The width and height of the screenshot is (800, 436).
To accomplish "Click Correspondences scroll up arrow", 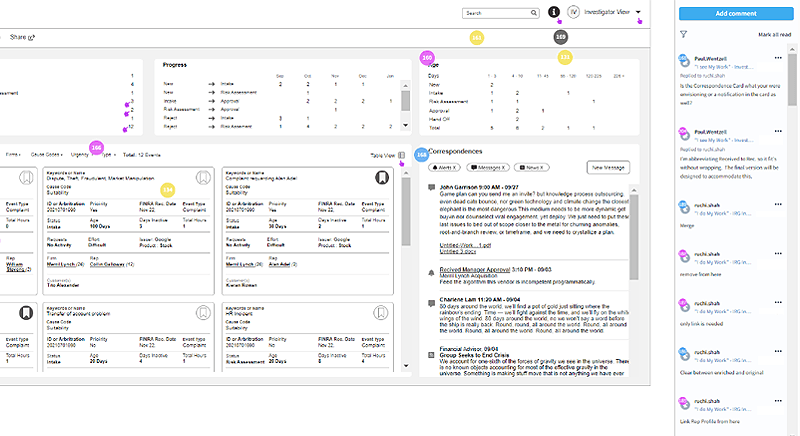I will (x=634, y=190).
